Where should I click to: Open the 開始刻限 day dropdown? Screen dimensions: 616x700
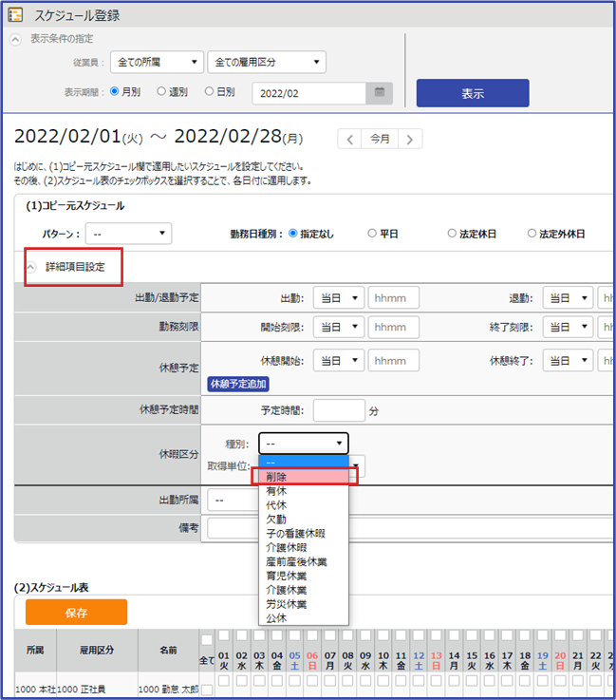click(x=339, y=328)
